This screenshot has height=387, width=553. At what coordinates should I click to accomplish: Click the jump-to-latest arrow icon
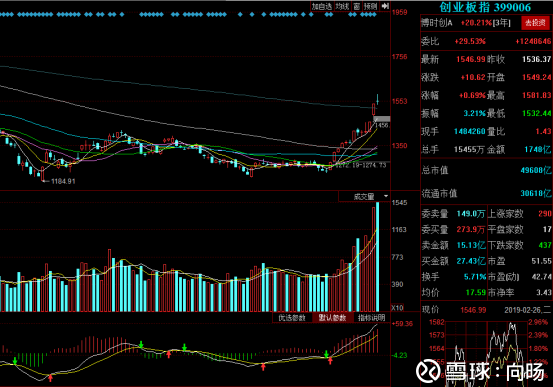tap(385, 6)
